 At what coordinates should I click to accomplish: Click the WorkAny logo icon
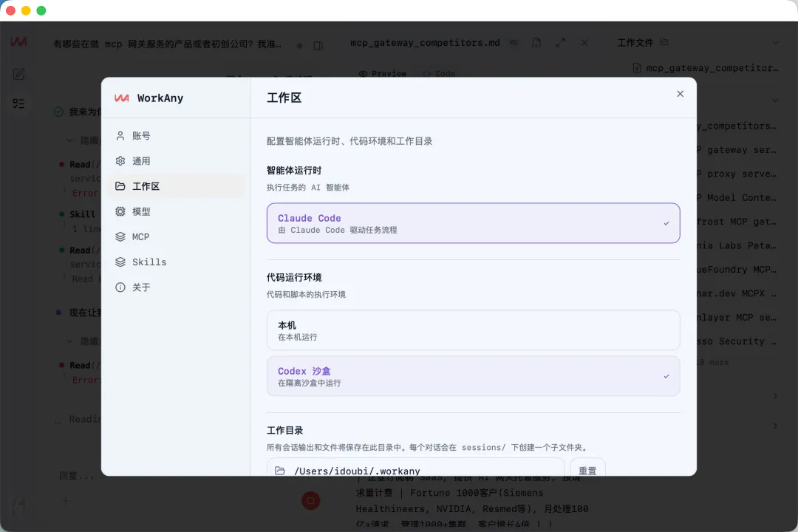122,97
